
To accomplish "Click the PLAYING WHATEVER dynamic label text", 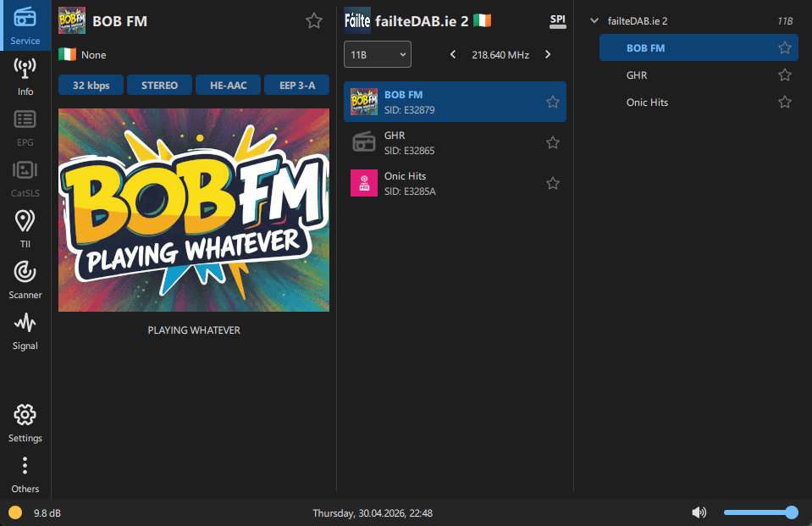I will [194, 330].
